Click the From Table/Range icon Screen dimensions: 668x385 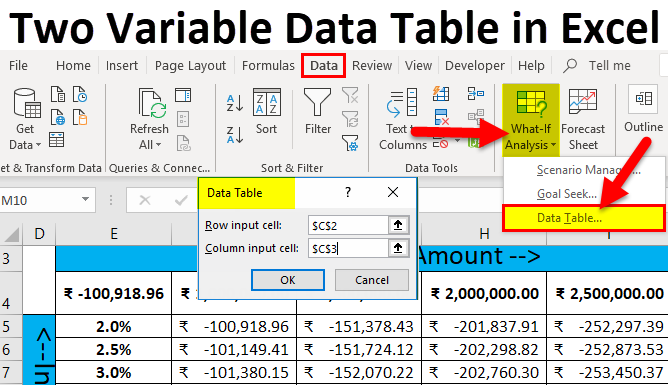coord(57,140)
